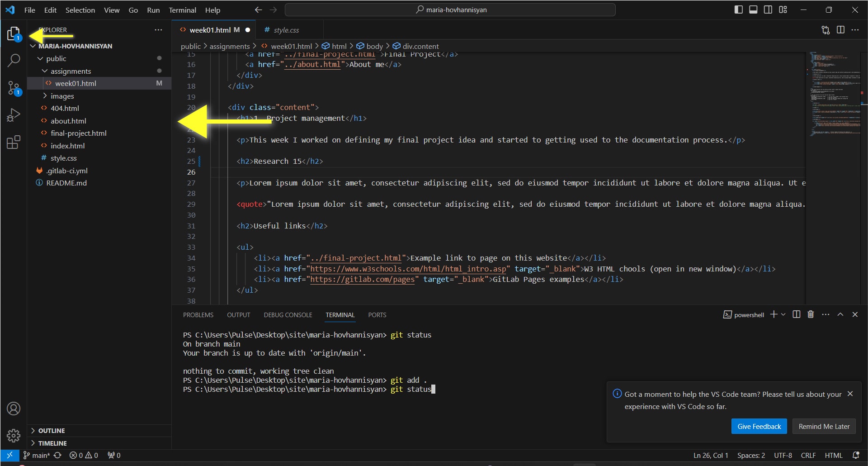The height and width of the screenshot is (466, 868).
Task: Change the HTML language mode
Action: (833, 455)
